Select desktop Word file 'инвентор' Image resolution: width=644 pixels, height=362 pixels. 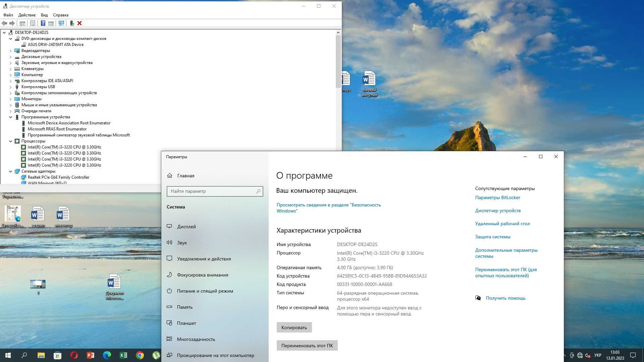[x=63, y=217]
